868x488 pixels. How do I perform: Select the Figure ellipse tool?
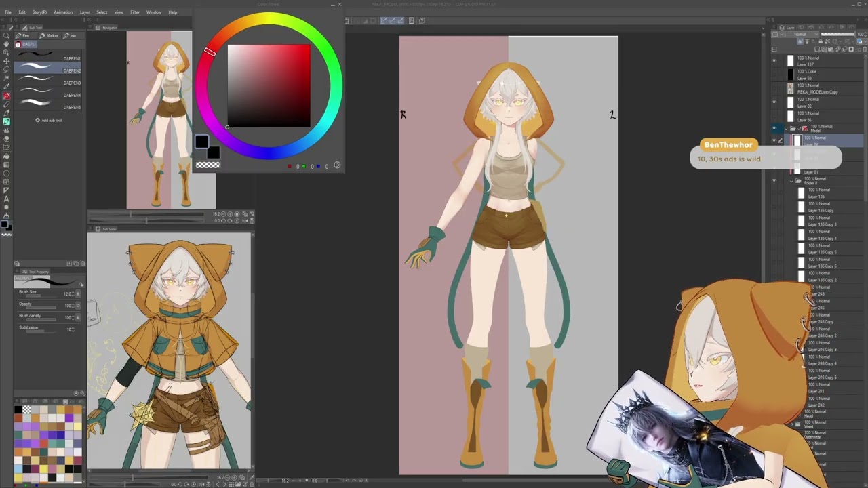pos(6,174)
